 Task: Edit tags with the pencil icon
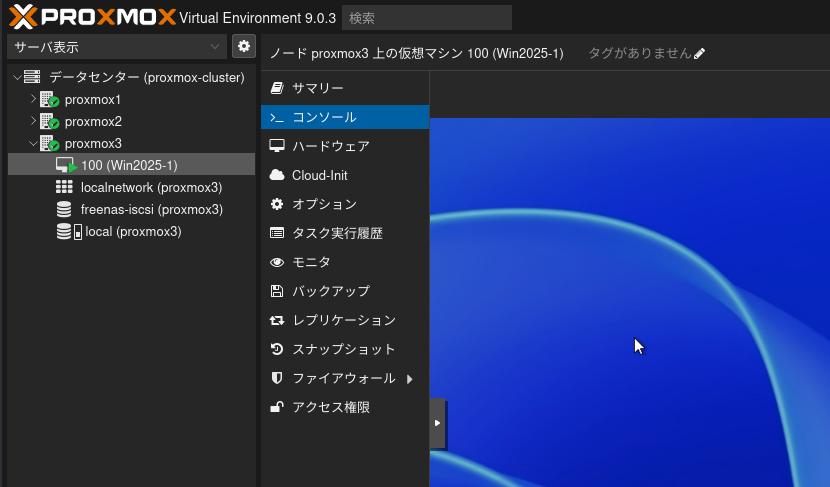point(699,53)
